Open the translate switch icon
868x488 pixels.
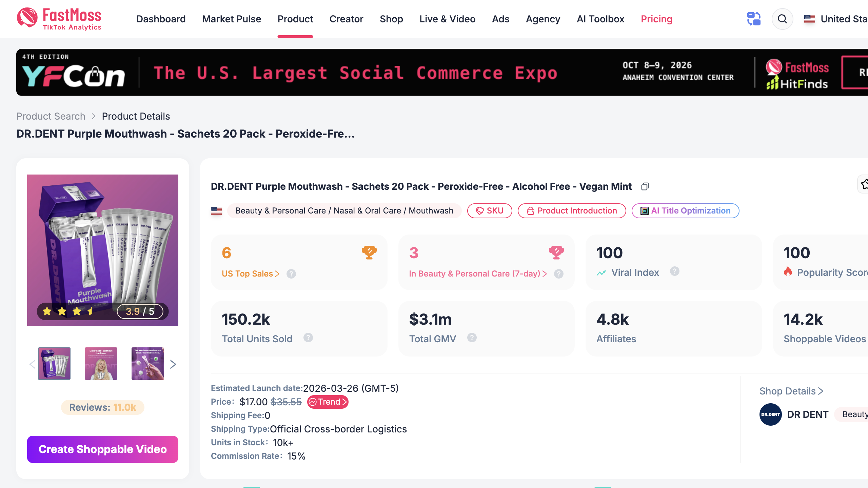pos(754,19)
